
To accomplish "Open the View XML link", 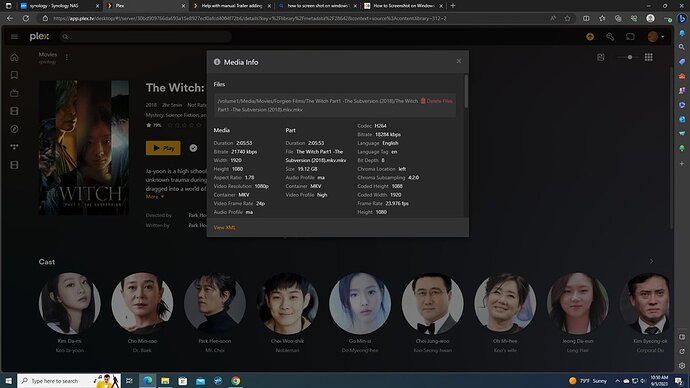I will click(x=224, y=227).
